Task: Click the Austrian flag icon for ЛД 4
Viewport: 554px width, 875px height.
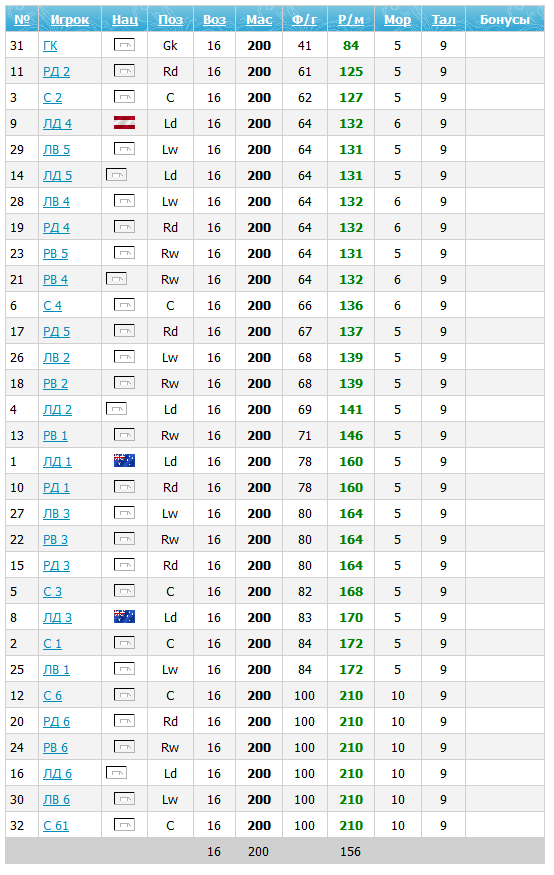Action: [124, 123]
